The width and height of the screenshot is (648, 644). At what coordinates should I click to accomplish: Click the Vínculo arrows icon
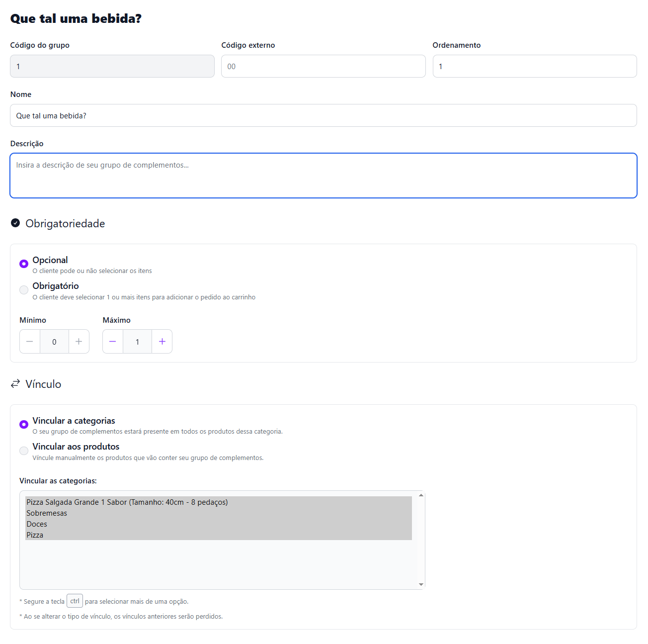15,384
